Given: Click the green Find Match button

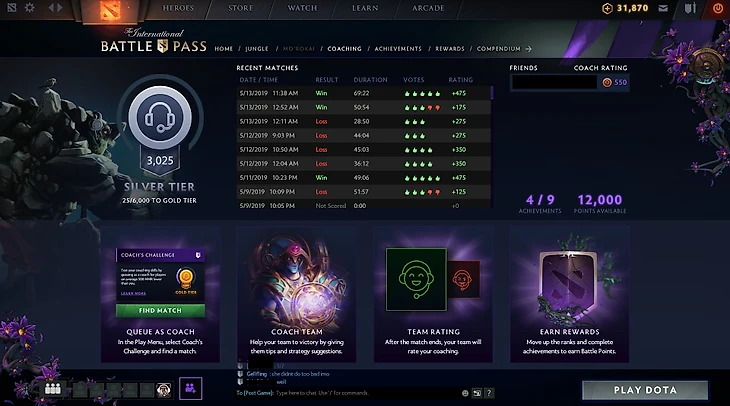Looking at the screenshot, I should pyautogui.click(x=160, y=311).
